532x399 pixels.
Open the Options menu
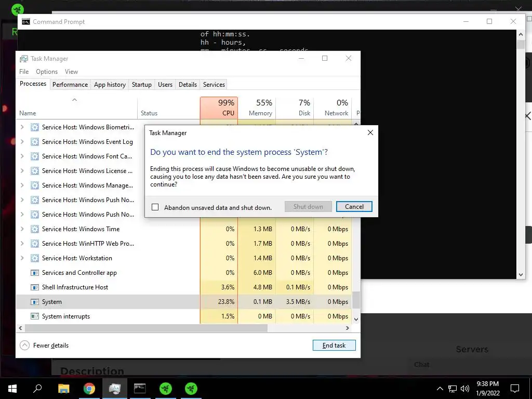point(47,72)
